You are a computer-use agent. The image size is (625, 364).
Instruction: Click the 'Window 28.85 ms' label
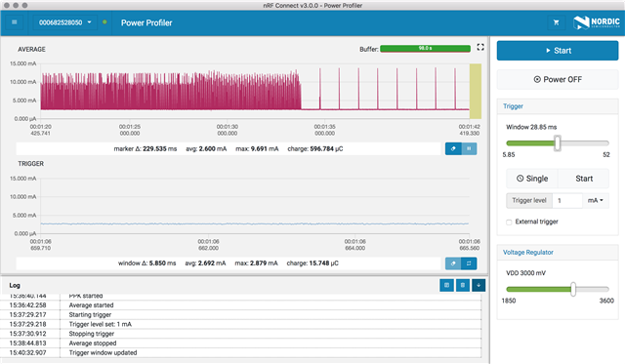pos(531,127)
